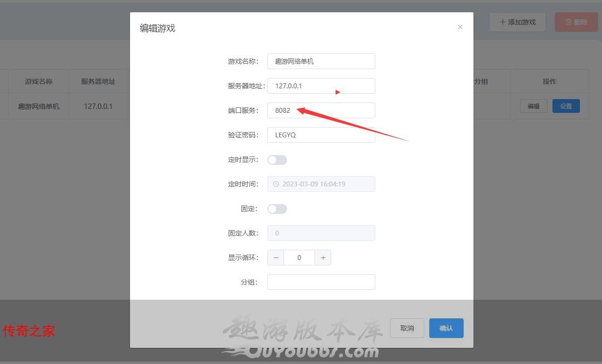The height and width of the screenshot is (364, 602).
Task: Click the 显示循环 number value box
Action: [299, 258]
